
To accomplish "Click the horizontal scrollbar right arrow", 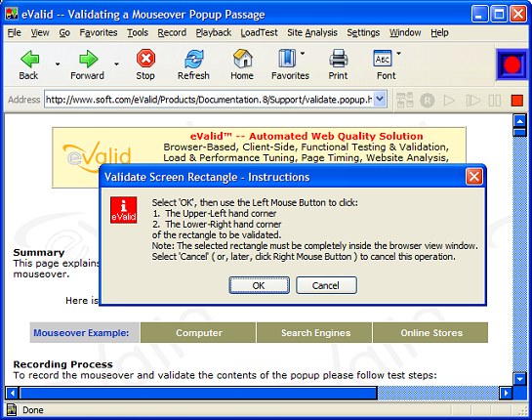I will [506, 393].
